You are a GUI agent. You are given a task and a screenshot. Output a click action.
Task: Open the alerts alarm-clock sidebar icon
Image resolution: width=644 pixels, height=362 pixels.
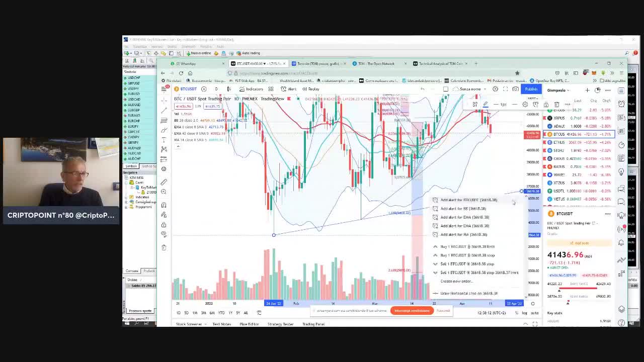click(621, 104)
